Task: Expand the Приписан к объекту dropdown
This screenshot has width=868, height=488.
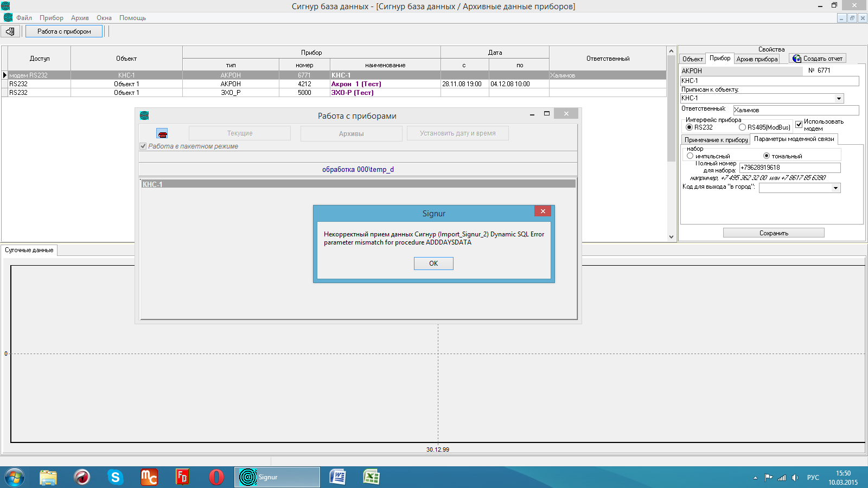Action: [839, 99]
